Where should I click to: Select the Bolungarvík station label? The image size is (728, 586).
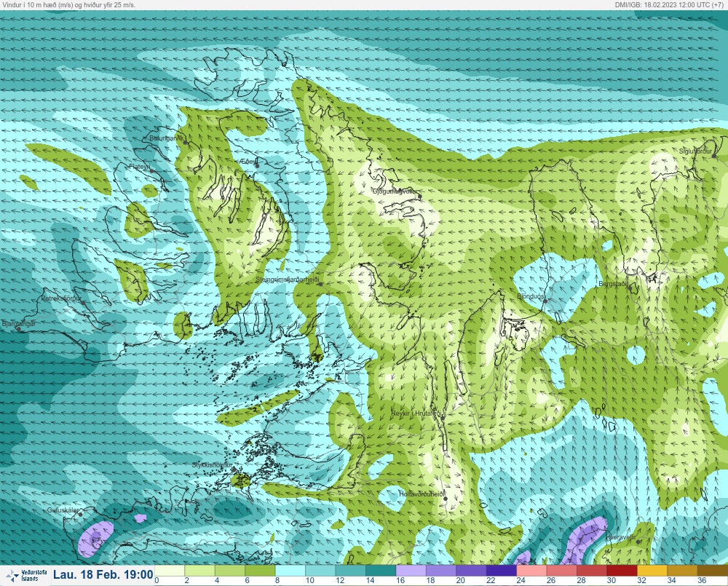click(x=167, y=138)
